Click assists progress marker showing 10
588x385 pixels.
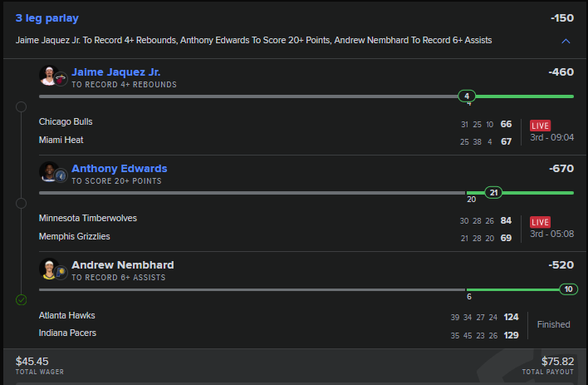click(x=569, y=289)
